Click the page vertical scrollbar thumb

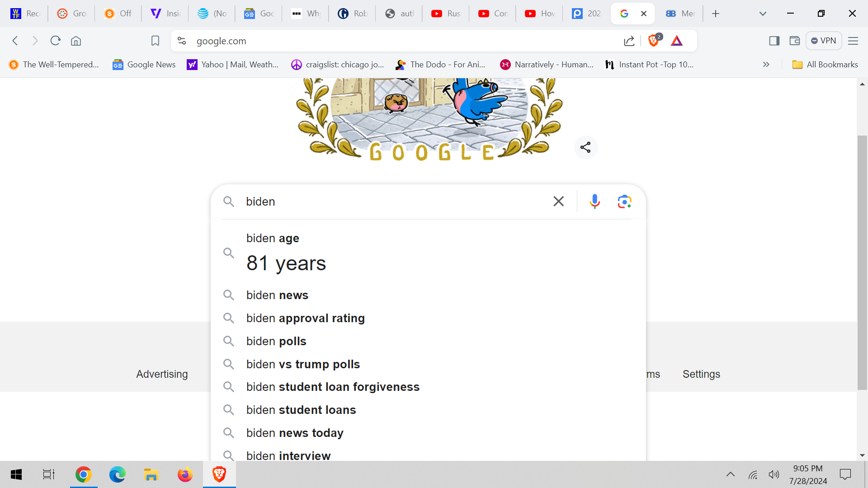pos(862,262)
